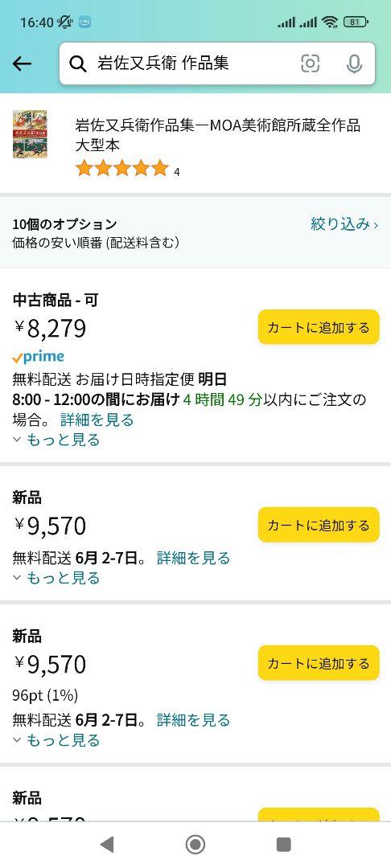Tap the back arrow in header
Image resolution: width=391 pixels, height=868 pixels.
point(23,64)
